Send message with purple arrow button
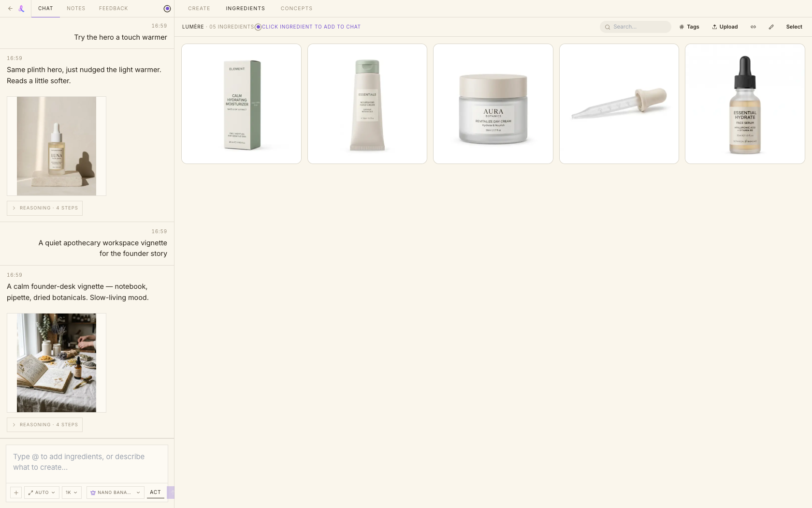 point(171,493)
